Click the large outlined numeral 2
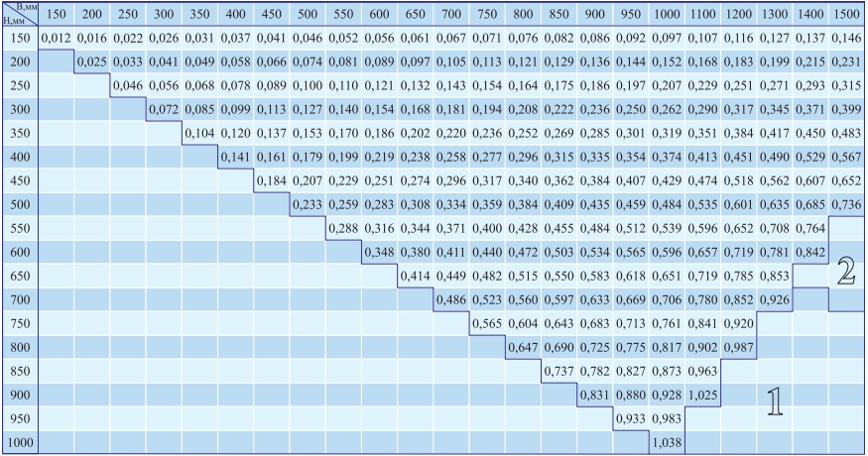 (x=845, y=271)
